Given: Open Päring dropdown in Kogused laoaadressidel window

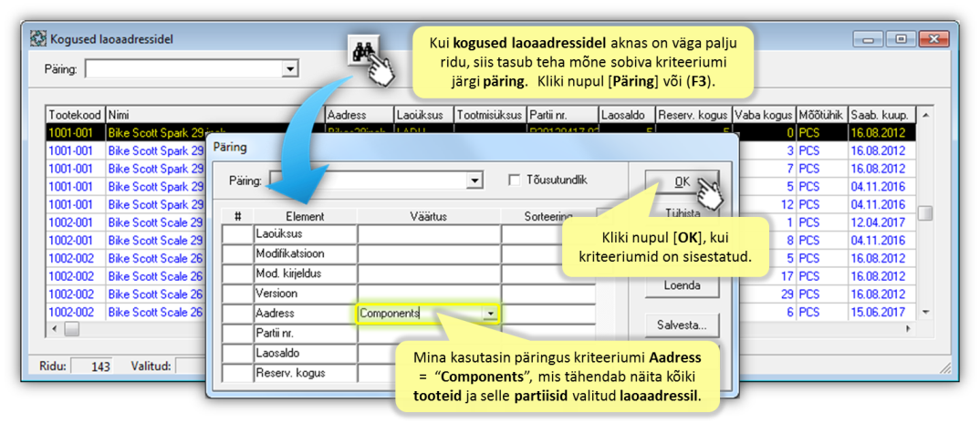Looking at the screenshot, I should click(x=288, y=68).
